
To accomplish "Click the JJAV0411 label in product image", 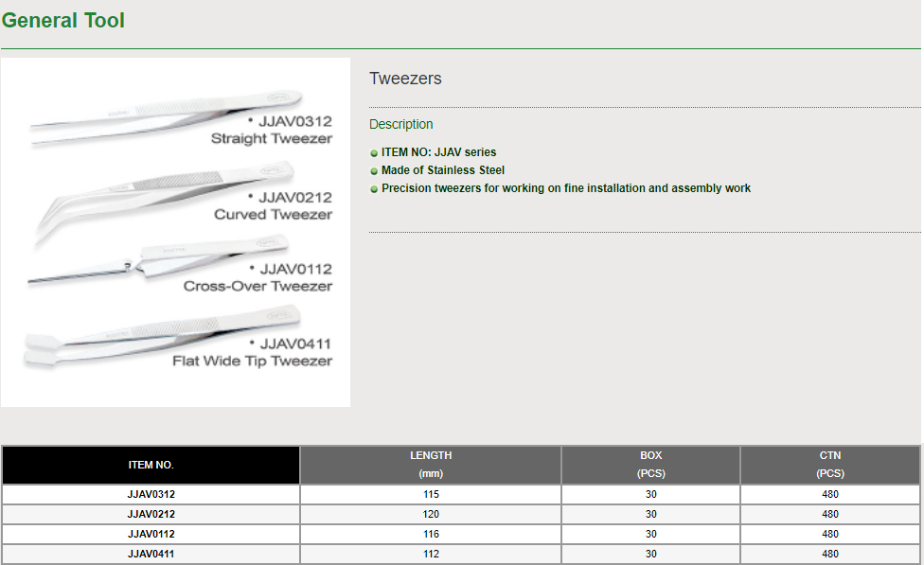I will point(294,344).
